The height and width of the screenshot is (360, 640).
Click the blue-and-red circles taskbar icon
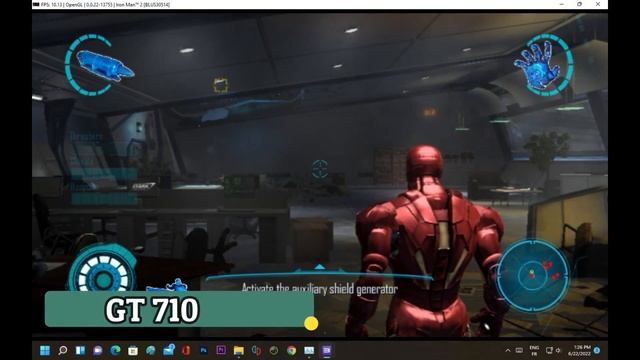[256, 350]
